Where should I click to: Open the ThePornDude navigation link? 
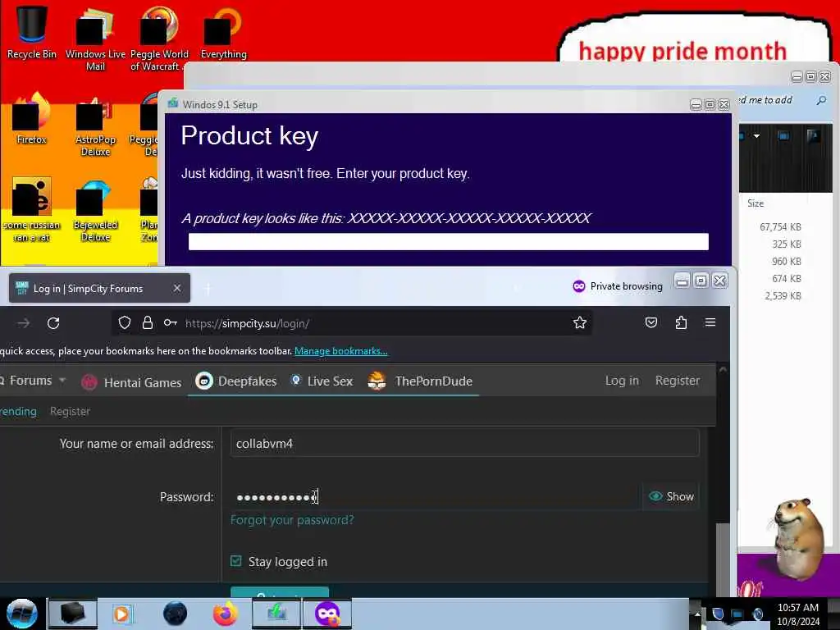click(x=420, y=381)
